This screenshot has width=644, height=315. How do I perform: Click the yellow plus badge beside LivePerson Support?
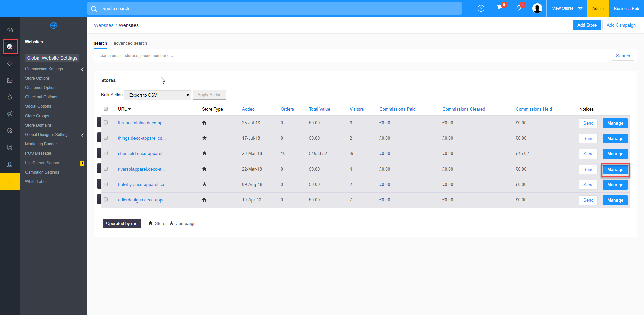pos(82,163)
